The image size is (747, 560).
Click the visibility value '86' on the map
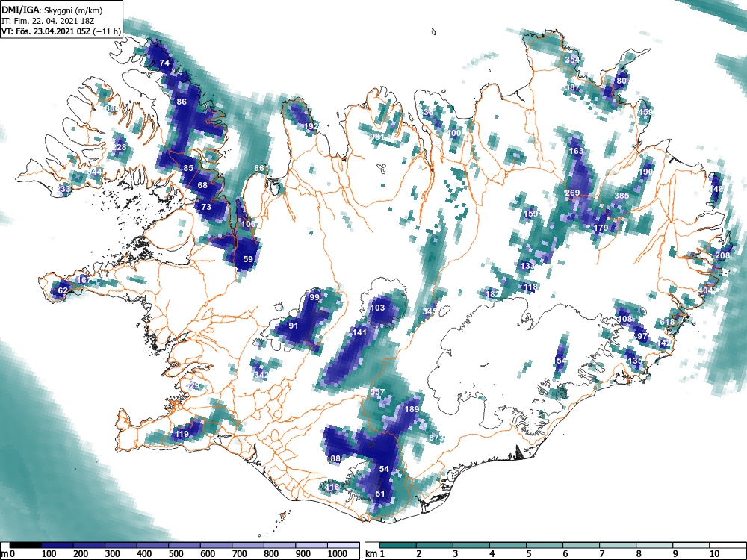click(x=182, y=102)
